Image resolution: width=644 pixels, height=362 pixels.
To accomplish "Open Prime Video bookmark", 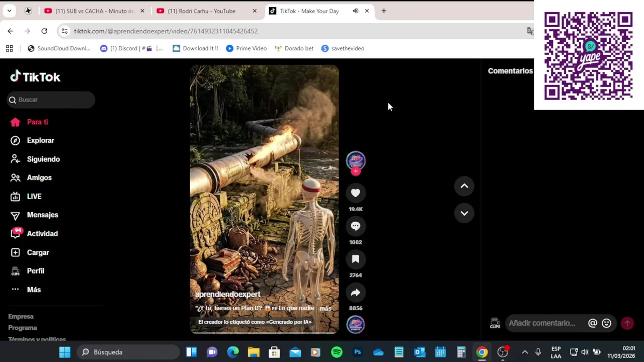I will (x=246, y=48).
